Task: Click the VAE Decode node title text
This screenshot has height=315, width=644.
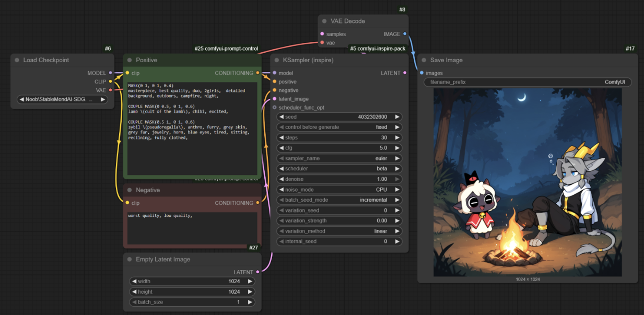Action: [348, 21]
